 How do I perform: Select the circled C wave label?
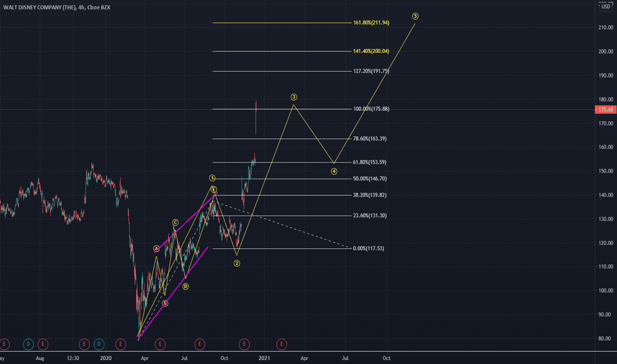coord(175,223)
